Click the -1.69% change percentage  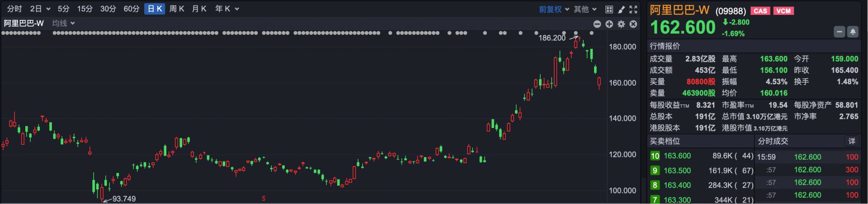click(733, 33)
